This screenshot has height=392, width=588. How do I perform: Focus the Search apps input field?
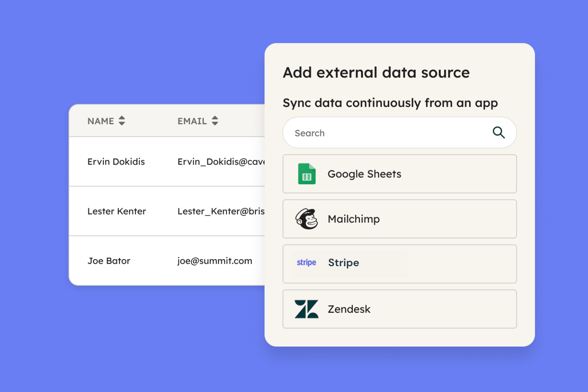tap(388, 133)
